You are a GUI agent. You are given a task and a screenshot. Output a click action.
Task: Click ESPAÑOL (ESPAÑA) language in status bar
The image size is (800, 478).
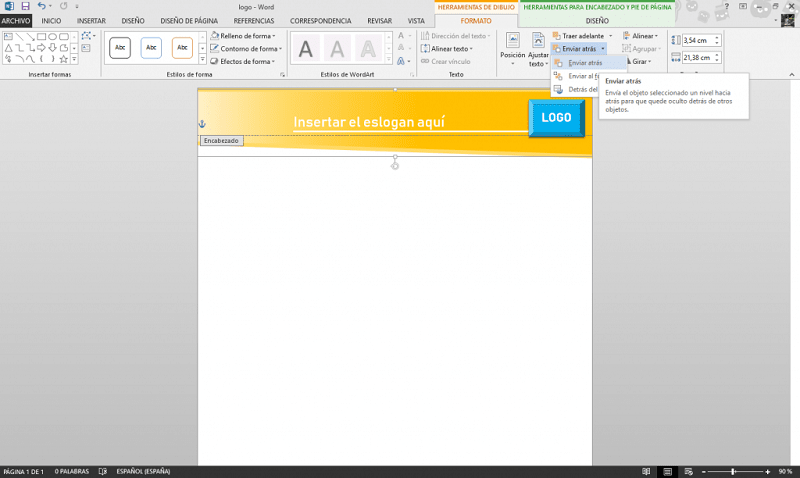tap(143, 471)
